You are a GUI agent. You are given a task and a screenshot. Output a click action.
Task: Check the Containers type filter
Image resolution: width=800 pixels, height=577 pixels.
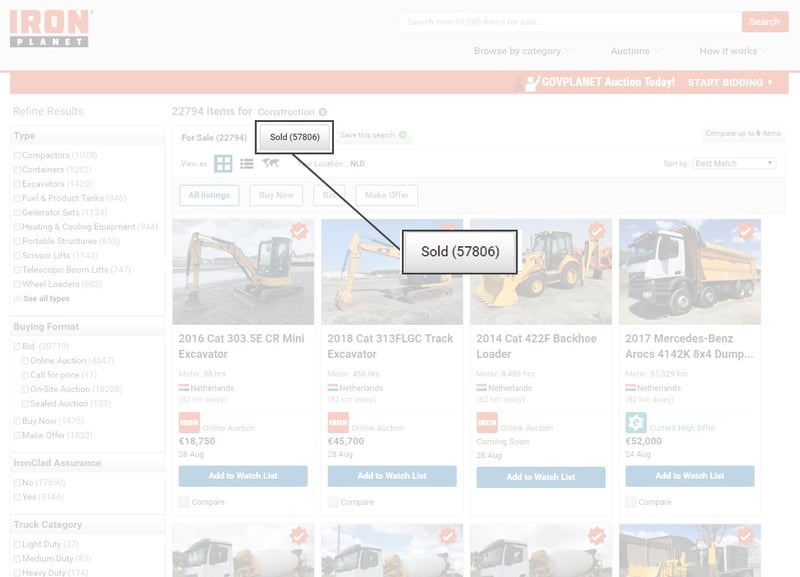tap(17, 169)
